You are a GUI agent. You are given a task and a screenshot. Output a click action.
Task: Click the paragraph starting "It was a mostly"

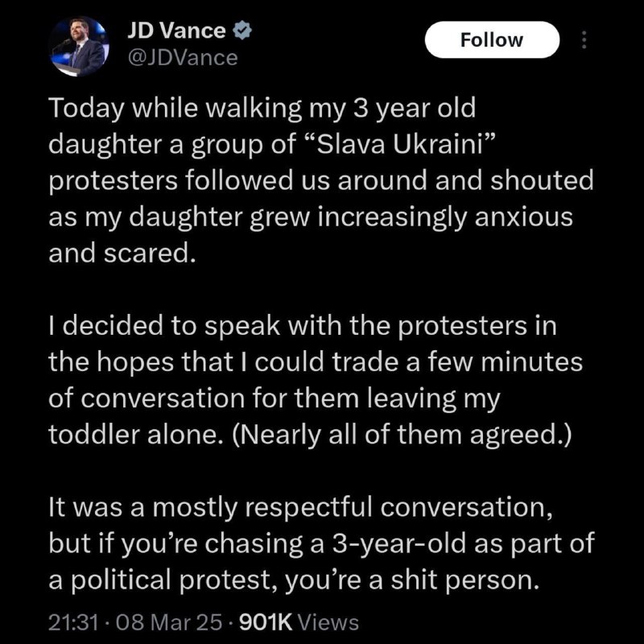pyautogui.click(x=321, y=543)
